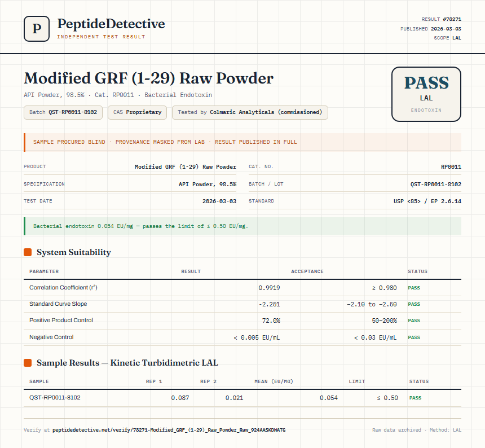This screenshot has height=448, width=485.
Task: Click the PUBLISHED 2026-03-03 text
Action: coord(430,29)
